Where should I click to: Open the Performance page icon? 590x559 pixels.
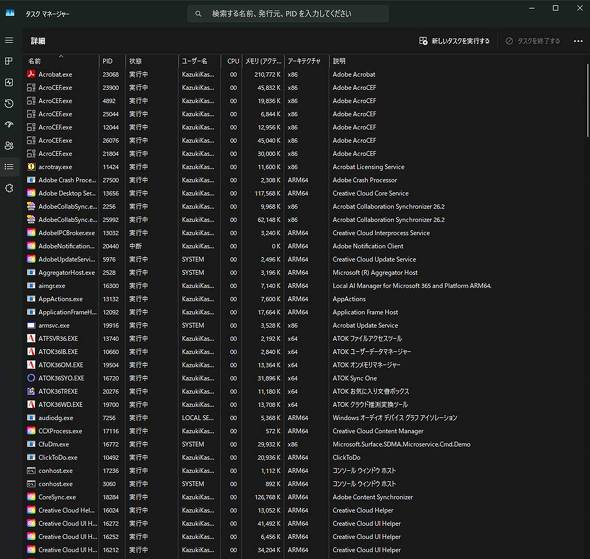pos(9,82)
